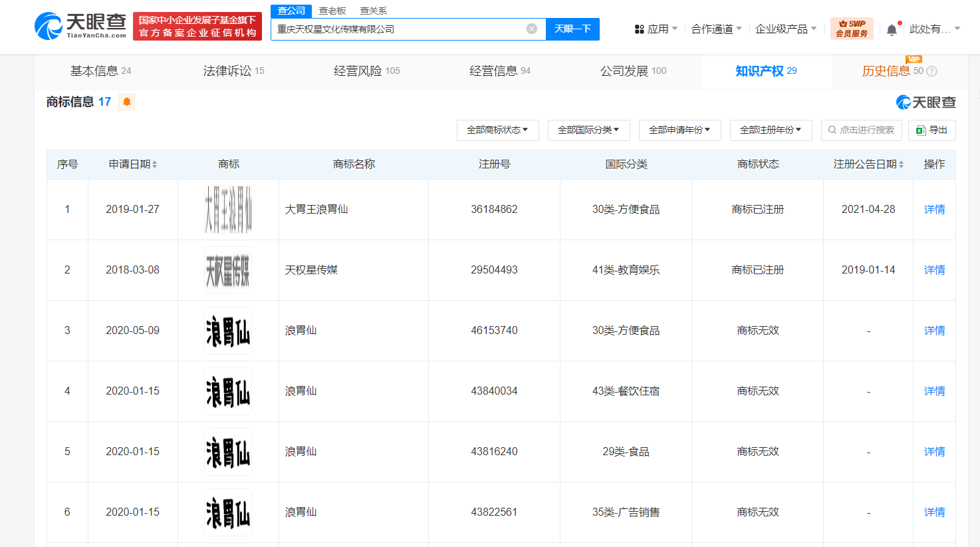This screenshot has width=980, height=547.
Task: Open the 企业级产品 dropdown menu
Action: [x=786, y=29]
